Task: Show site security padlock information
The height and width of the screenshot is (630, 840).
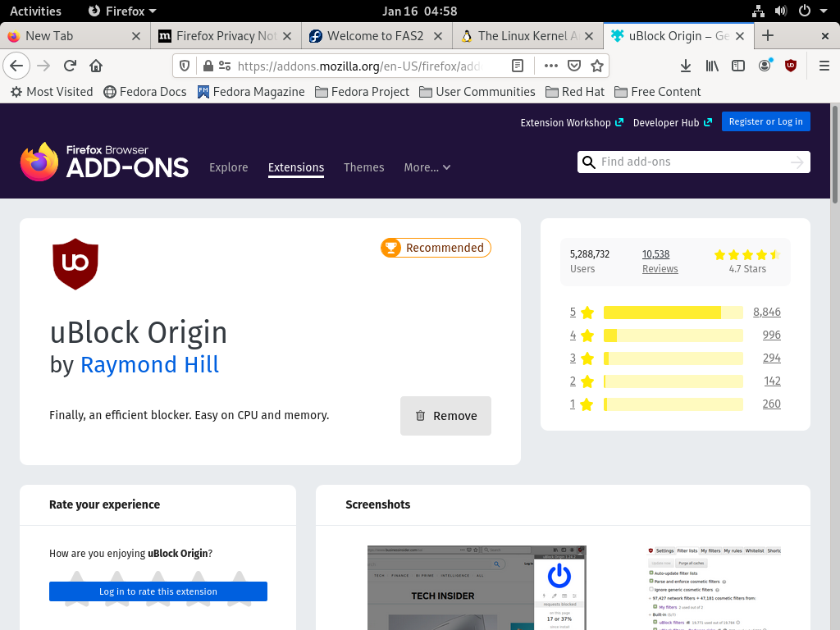Action: [x=208, y=66]
